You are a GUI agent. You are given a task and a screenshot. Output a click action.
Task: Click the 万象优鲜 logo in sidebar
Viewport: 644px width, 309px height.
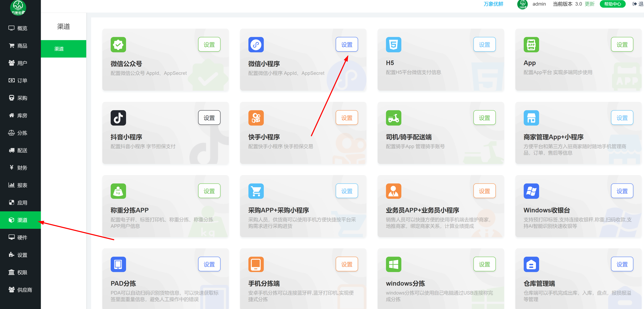pyautogui.click(x=18, y=7)
